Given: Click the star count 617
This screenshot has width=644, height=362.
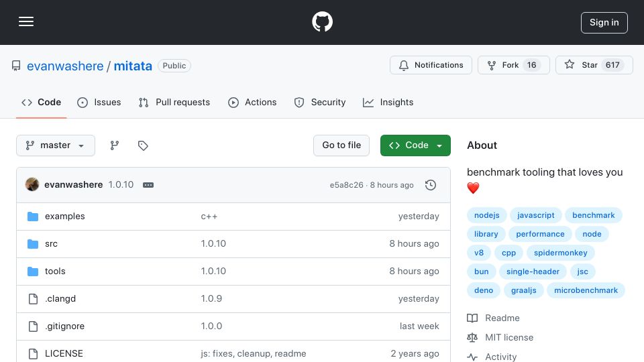Looking at the screenshot, I should click(612, 65).
